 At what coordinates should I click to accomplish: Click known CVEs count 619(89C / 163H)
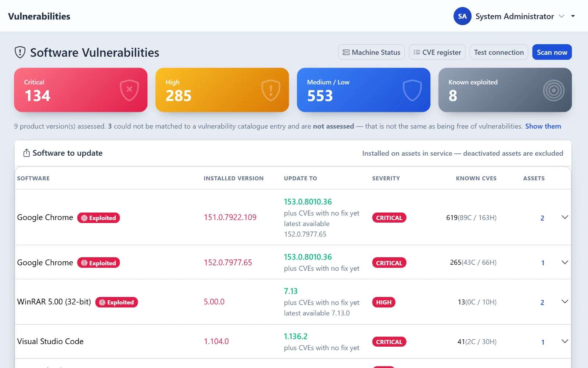[x=471, y=217]
